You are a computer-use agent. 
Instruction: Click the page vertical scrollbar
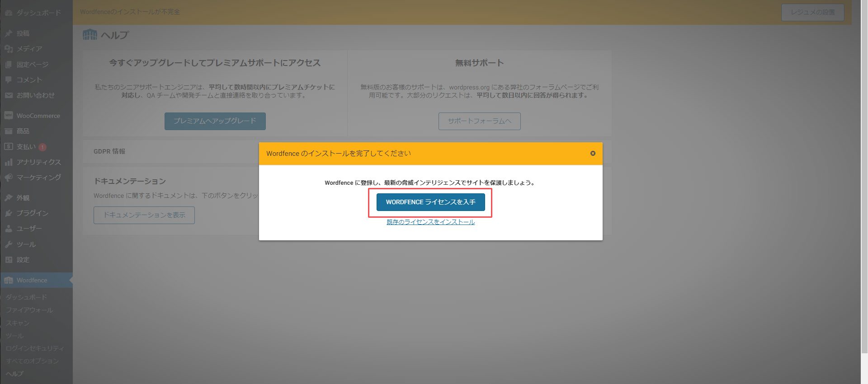[864, 181]
